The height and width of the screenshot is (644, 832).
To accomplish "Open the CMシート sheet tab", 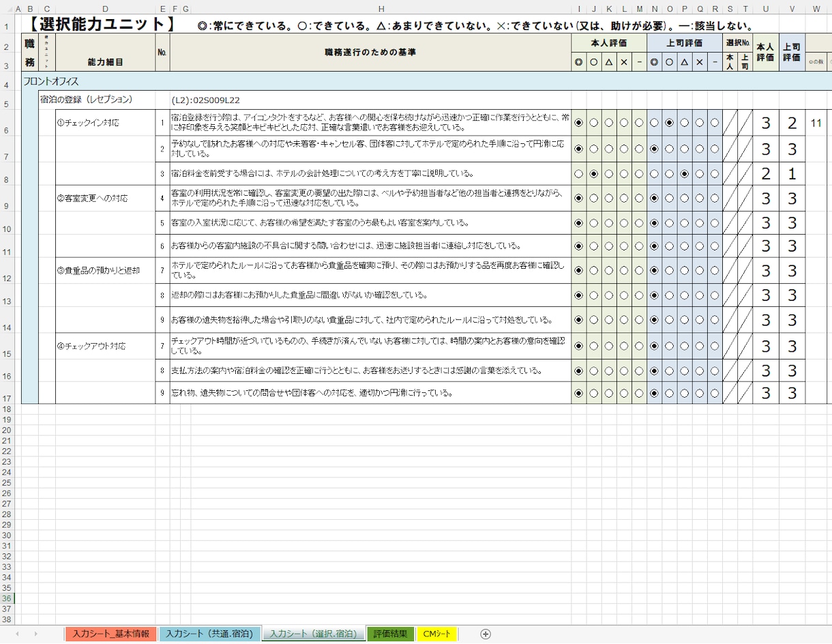I will click(x=436, y=634).
